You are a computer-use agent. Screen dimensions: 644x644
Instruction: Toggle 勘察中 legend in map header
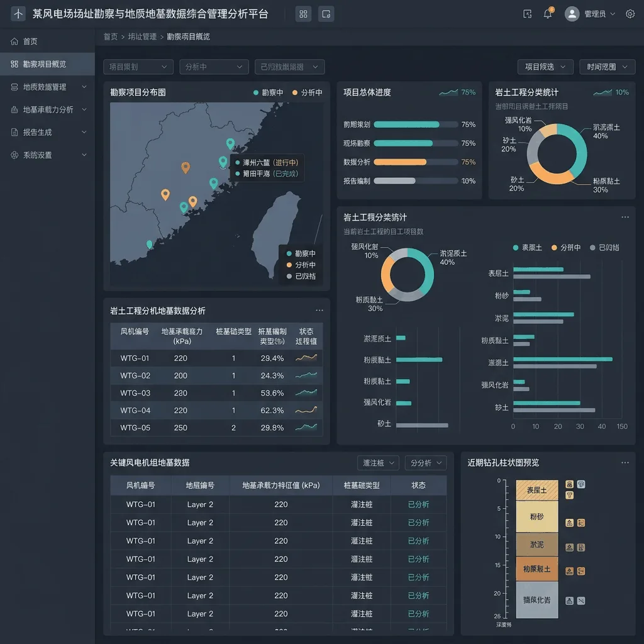click(269, 92)
